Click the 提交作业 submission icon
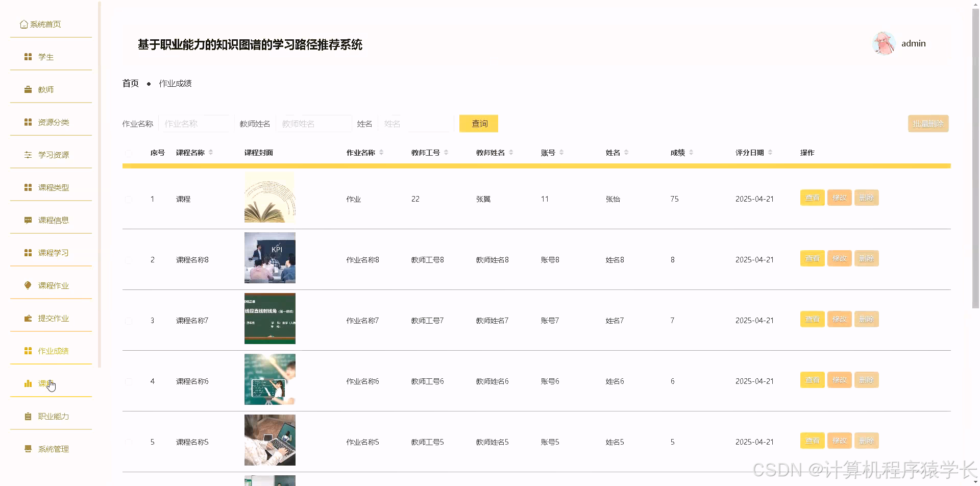This screenshot has width=980, height=486. click(28, 318)
